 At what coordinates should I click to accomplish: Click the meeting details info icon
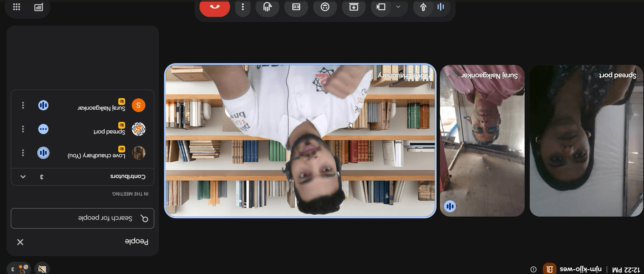534,269
